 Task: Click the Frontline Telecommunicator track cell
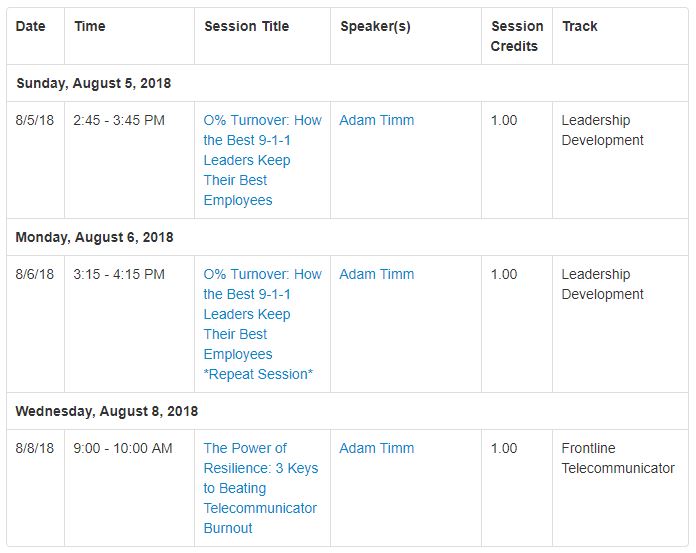click(x=617, y=458)
